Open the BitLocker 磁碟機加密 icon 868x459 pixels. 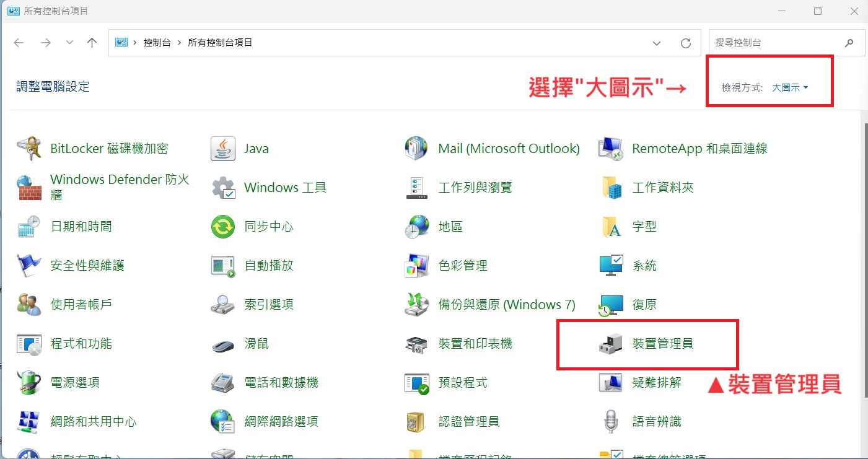tap(29, 149)
